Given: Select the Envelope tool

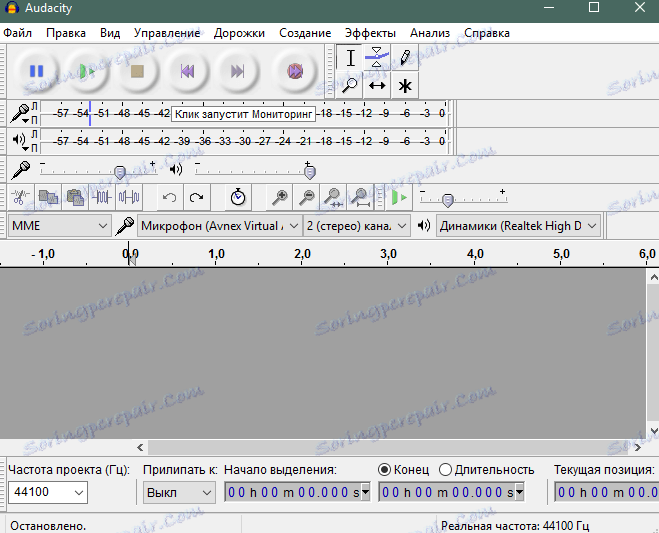Looking at the screenshot, I should tap(377, 58).
